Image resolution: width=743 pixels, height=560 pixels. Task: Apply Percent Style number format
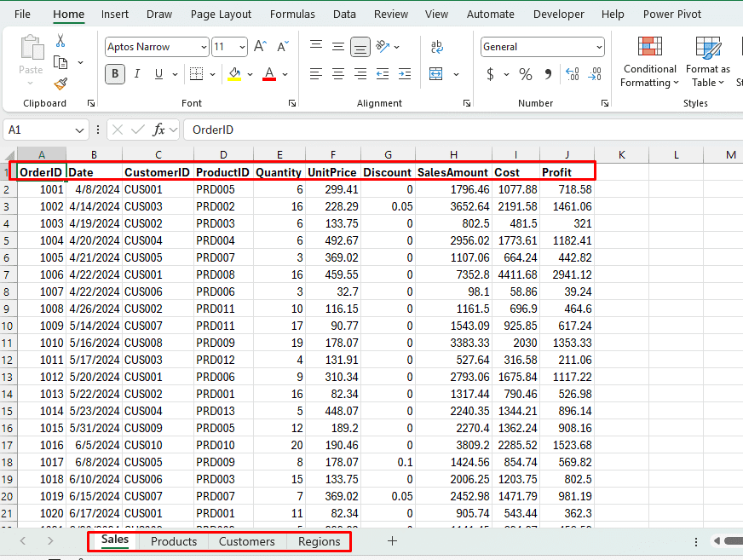point(526,74)
